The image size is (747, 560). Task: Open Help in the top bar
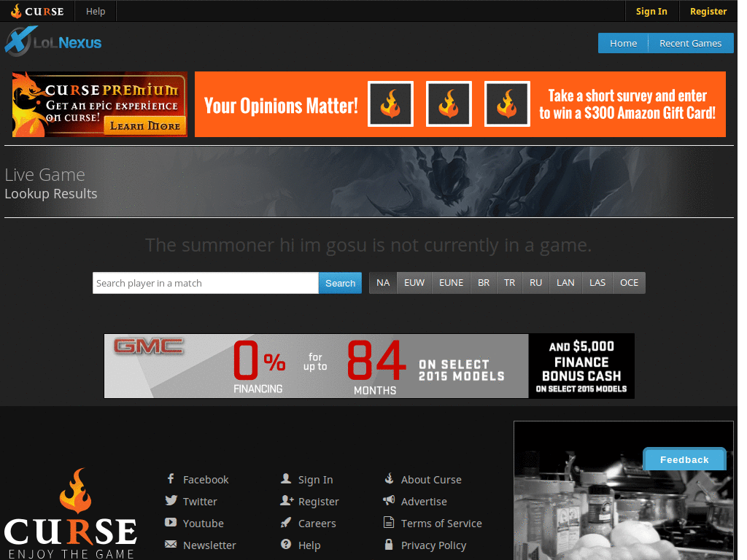pyautogui.click(x=96, y=11)
